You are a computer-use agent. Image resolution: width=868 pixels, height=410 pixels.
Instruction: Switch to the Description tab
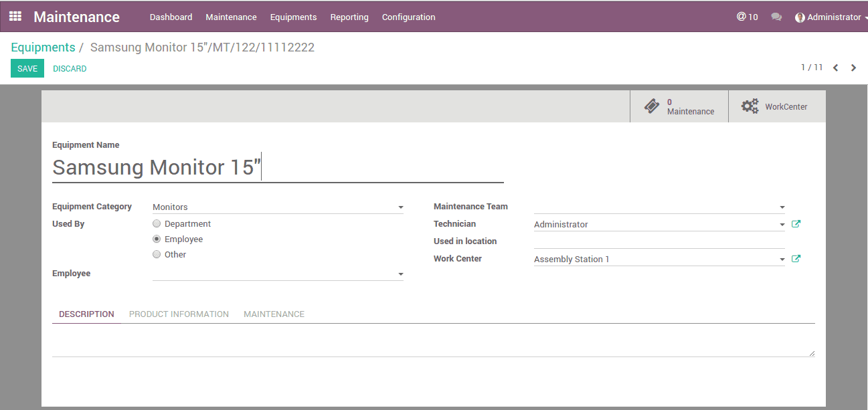[86, 314]
